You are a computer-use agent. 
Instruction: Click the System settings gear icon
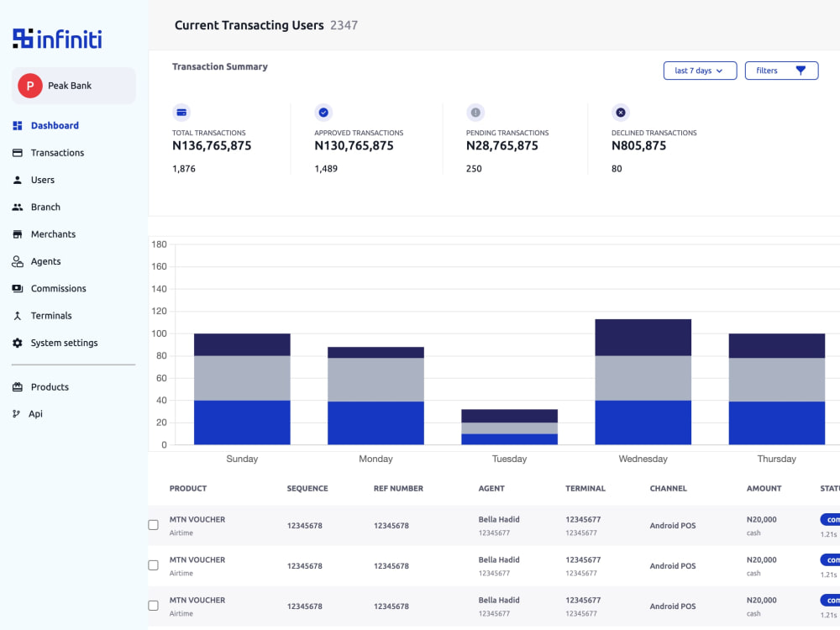18,343
